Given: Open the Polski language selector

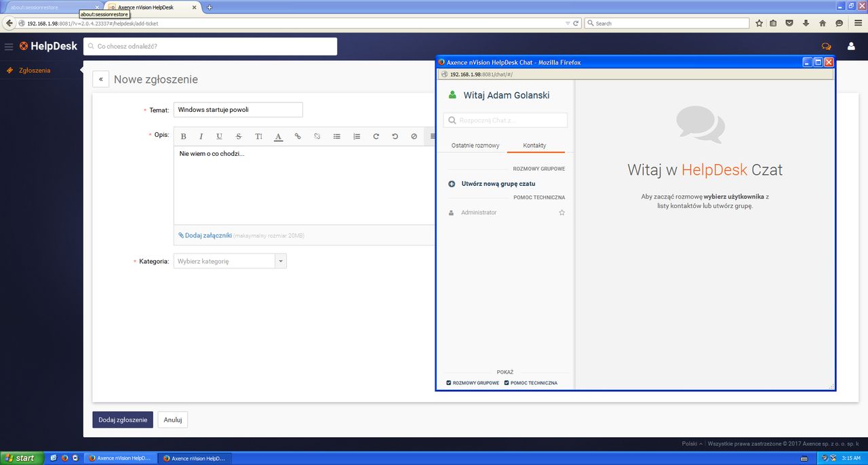Looking at the screenshot, I should [692, 444].
